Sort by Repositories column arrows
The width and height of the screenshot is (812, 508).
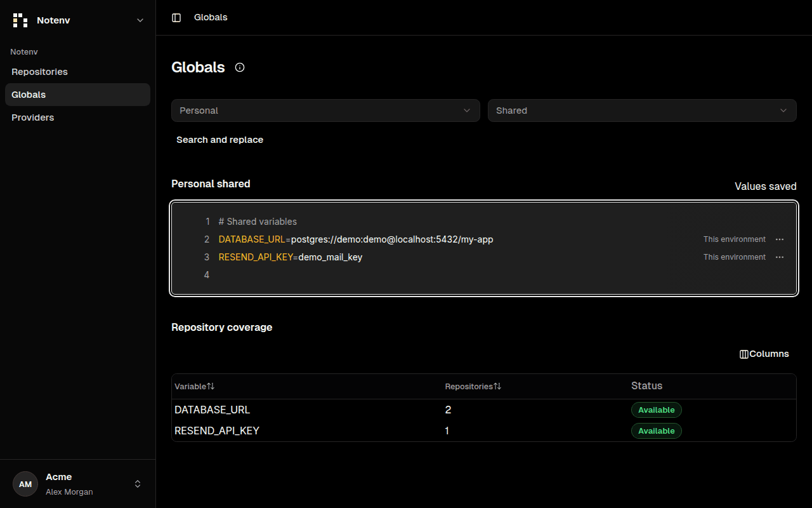click(497, 386)
